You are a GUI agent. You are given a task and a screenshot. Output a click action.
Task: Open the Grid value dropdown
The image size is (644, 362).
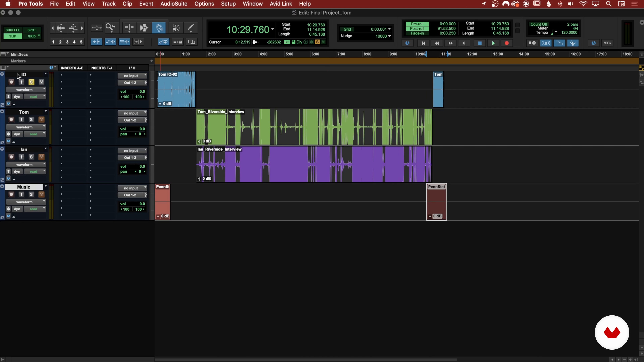click(389, 29)
